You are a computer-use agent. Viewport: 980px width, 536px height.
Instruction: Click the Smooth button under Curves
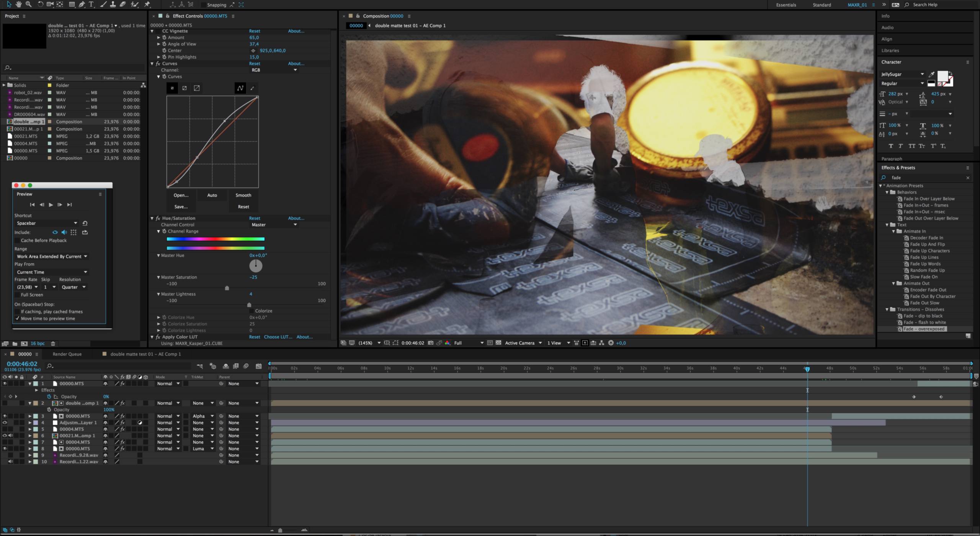click(x=243, y=195)
